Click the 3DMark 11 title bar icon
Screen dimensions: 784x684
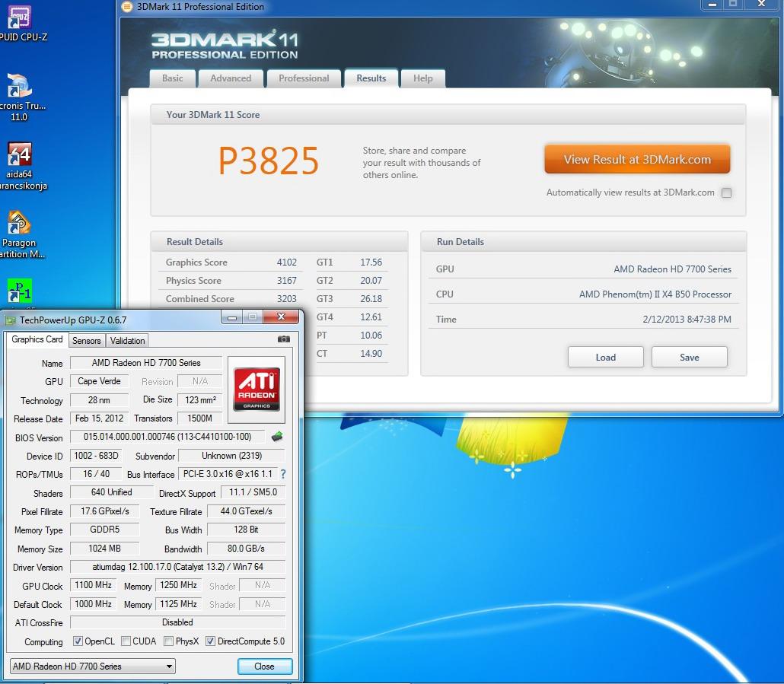coord(127,7)
